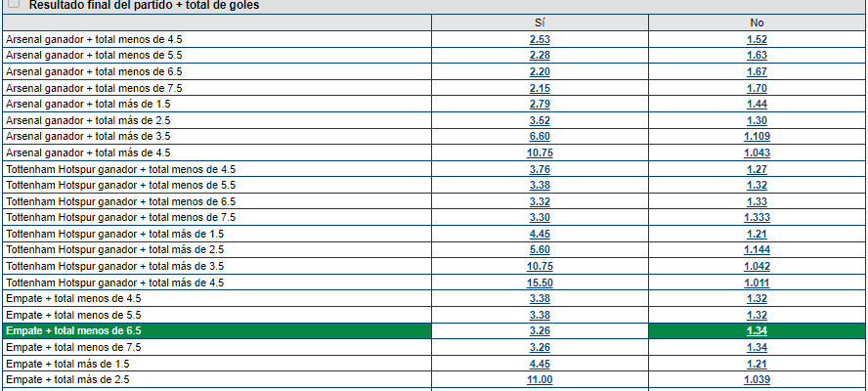Select Sí 2.79 for Arsenal más de 1.5

(540, 105)
